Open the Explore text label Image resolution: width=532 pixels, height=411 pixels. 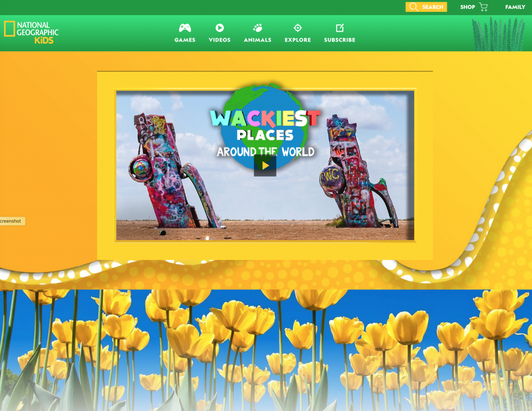click(298, 40)
